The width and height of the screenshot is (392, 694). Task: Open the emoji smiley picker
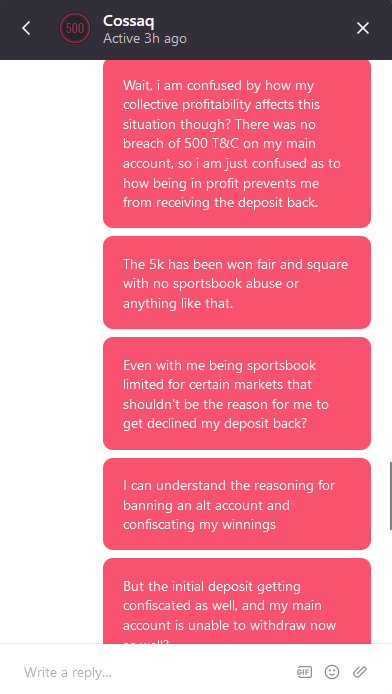(x=332, y=672)
